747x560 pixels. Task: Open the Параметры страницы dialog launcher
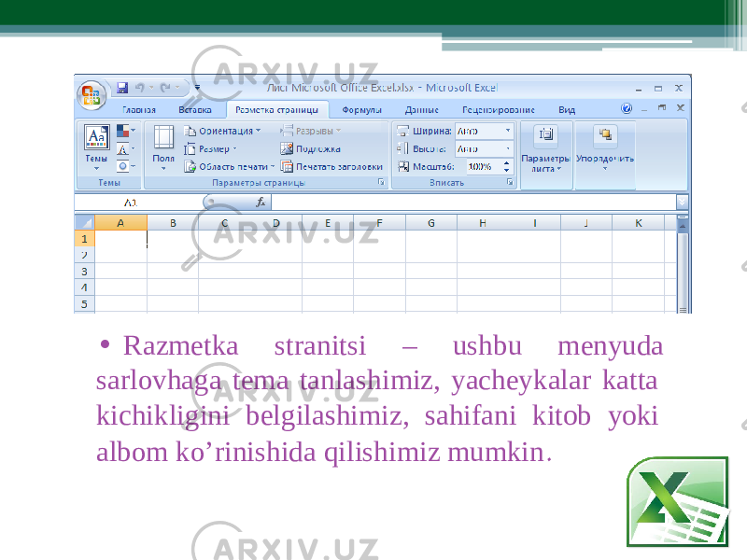(381, 182)
